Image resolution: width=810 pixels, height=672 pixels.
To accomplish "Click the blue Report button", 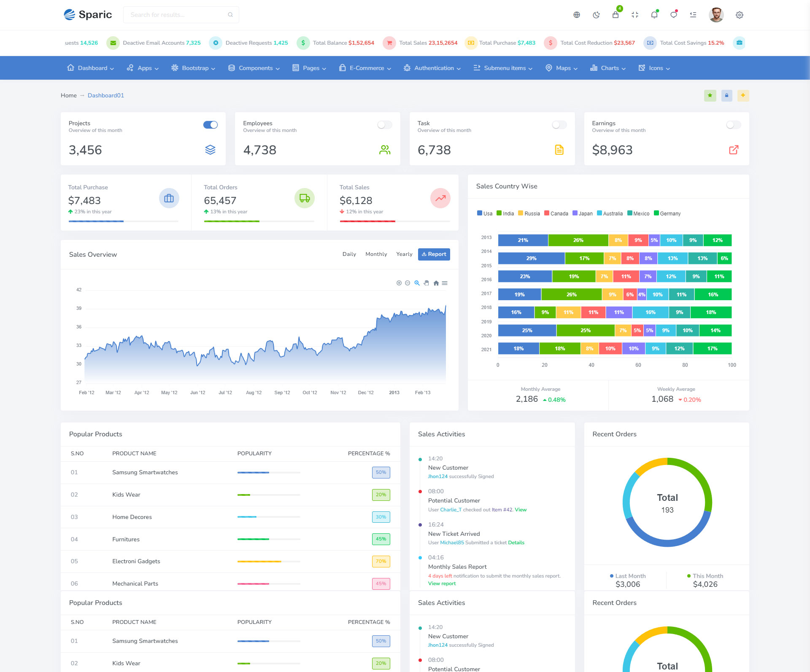I will click(434, 254).
